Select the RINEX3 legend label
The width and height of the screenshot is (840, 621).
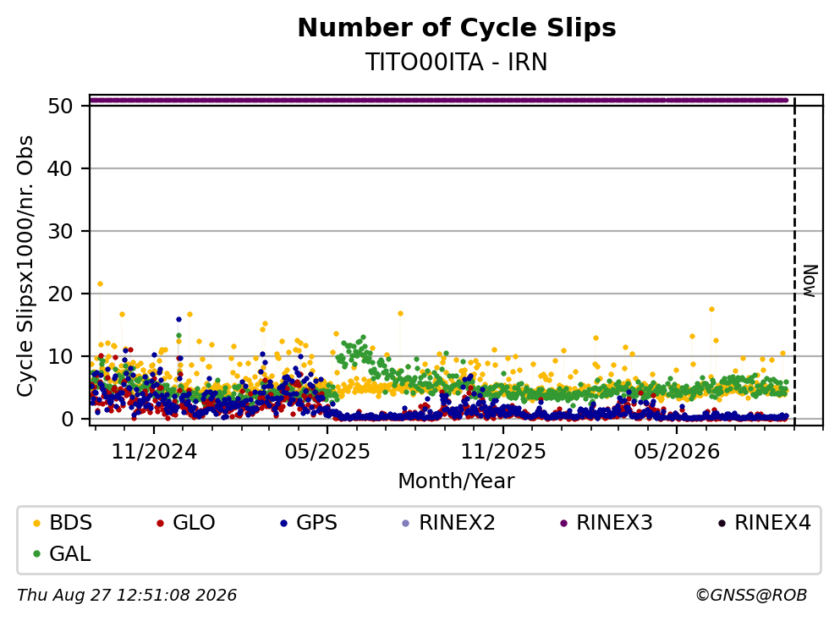614,523
